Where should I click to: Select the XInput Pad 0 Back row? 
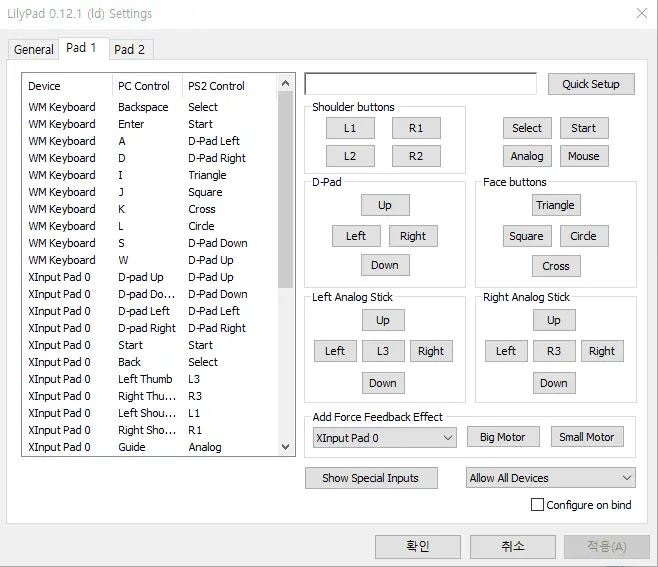(150, 362)
